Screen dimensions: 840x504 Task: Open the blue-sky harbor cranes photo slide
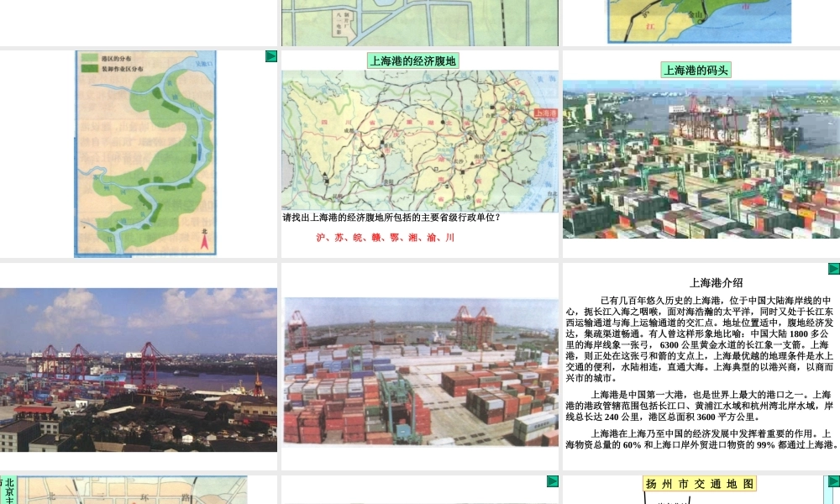pos(139,366)
